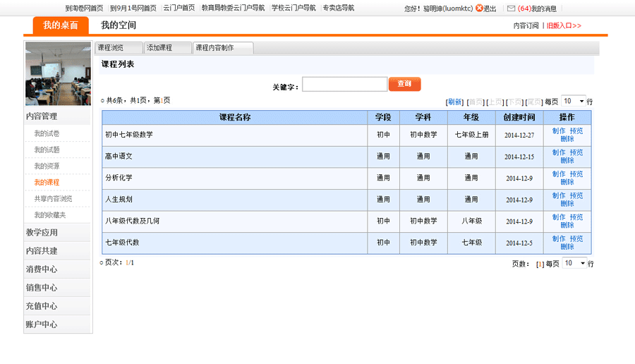Click the 刷新 refresh link

click(x=455, y=102)
